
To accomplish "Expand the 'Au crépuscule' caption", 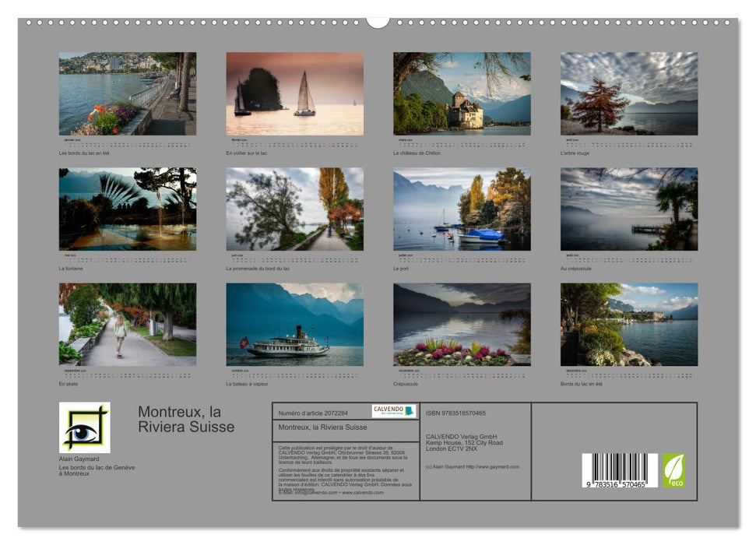I will pos(576,269).
